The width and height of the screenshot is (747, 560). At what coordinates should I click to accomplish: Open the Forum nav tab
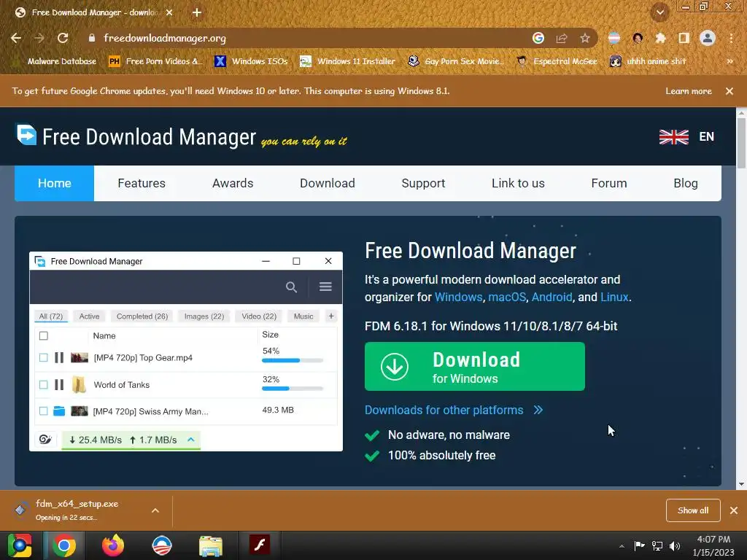(609, 183)
